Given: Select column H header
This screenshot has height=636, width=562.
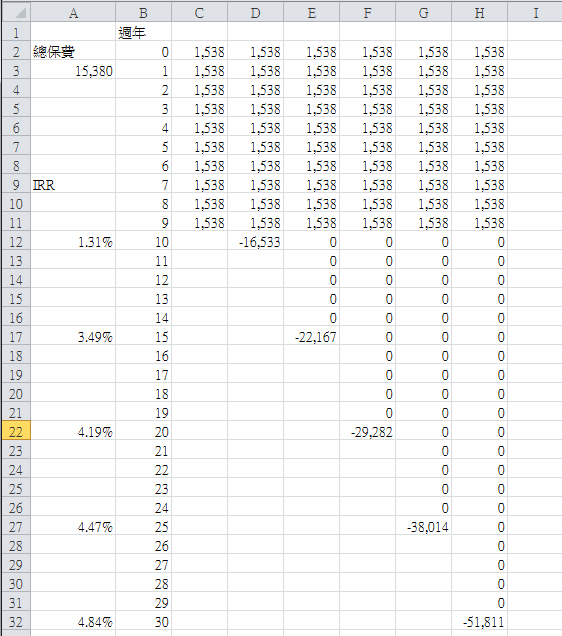Looking at the screenshot, I should (x=479, y=13).
